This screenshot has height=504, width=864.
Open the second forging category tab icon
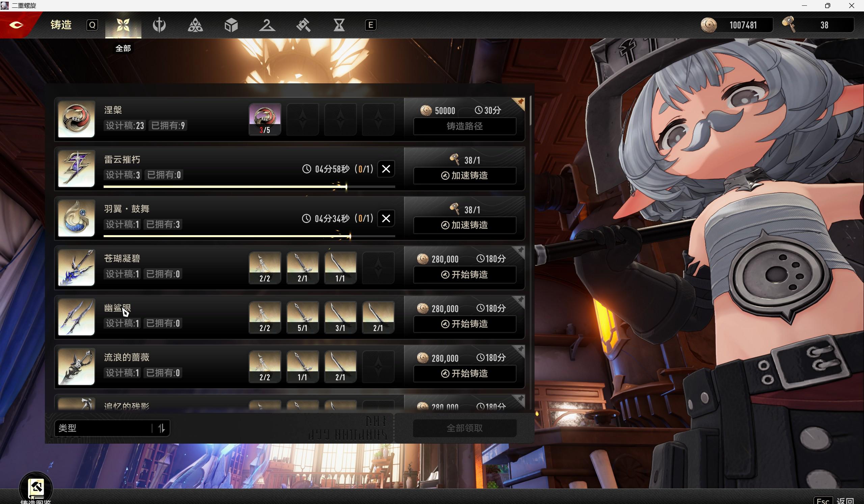(x=159, y=25)
